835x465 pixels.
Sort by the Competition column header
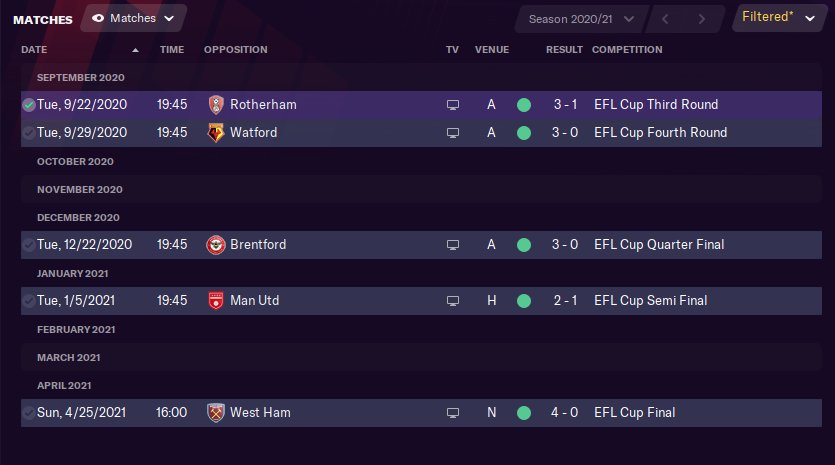627,50
